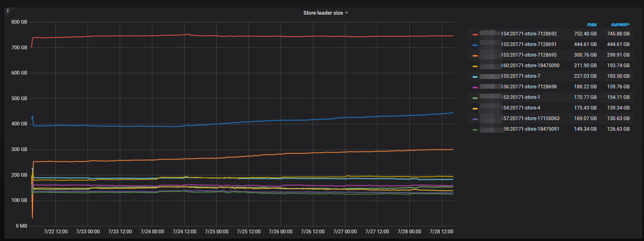Click orange swatch for store-7128695
The height and width of the screenshot is (241, 644).
475,55
